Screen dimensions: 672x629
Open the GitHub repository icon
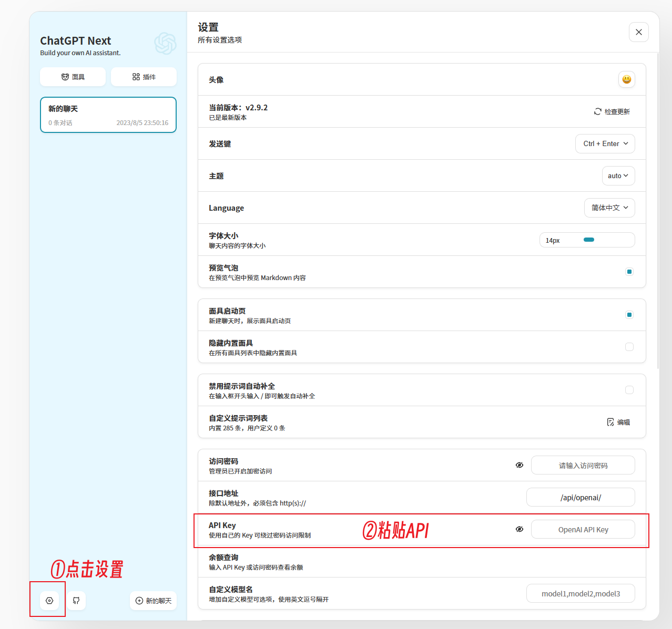click(76, 600)
